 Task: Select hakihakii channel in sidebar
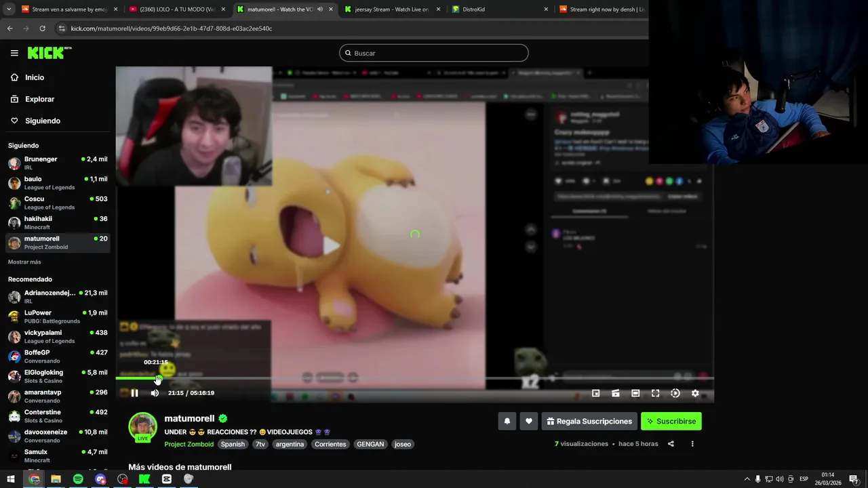pos(58,222)
